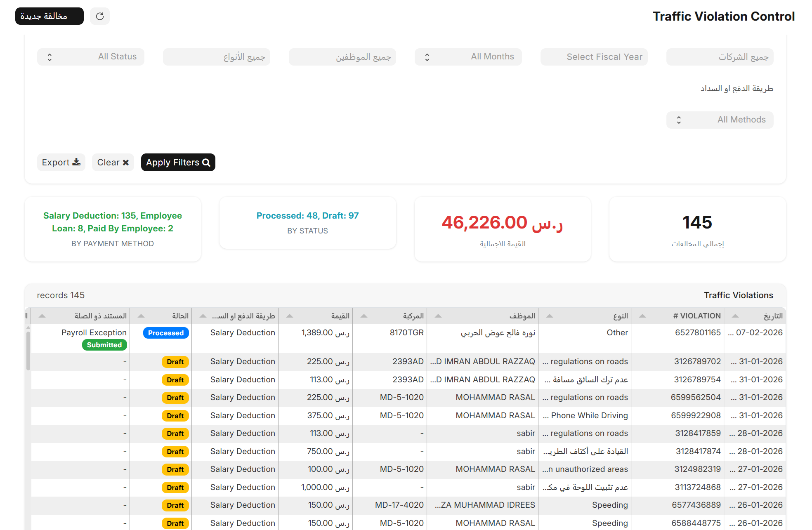Open Select Fiscal Year filter

coord(594,57)
